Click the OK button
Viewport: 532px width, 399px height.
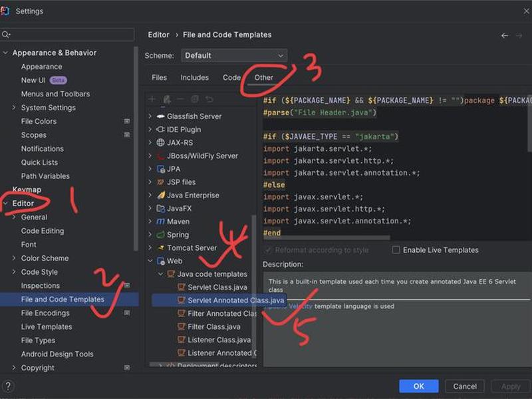(x=419, y=386)
